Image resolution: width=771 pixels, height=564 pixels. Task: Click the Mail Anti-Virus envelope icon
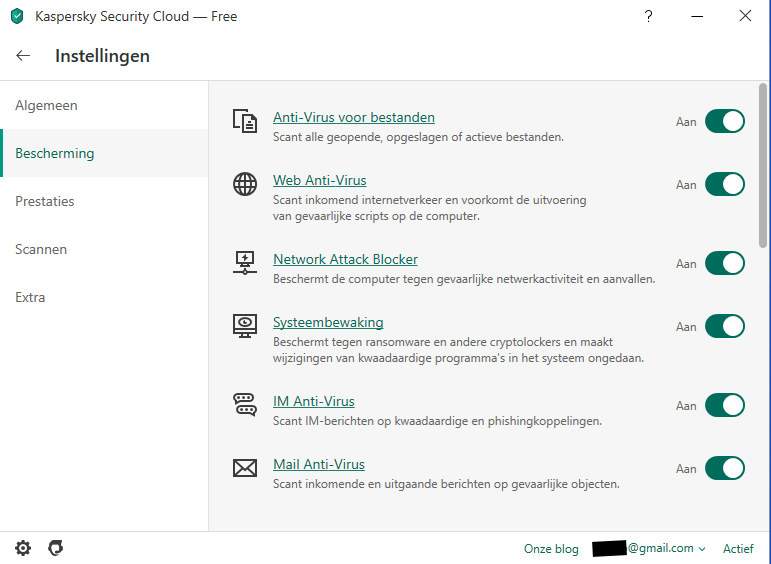tap(245, 468)
